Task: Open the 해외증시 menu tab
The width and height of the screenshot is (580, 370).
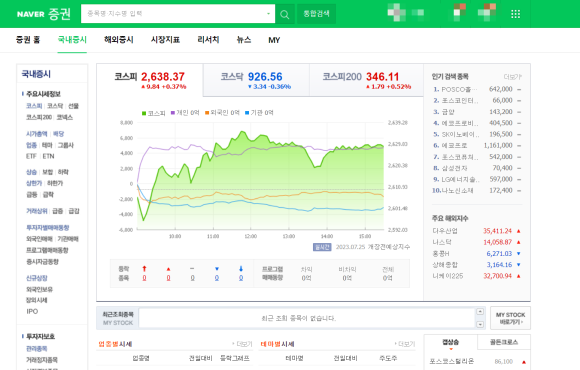Action: (119, 40)
